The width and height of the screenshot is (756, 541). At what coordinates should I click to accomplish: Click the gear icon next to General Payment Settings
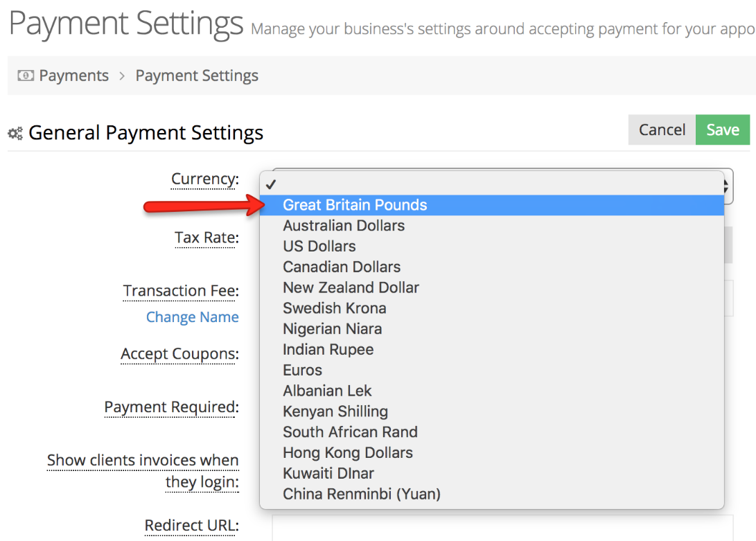[x=15, y=132]
